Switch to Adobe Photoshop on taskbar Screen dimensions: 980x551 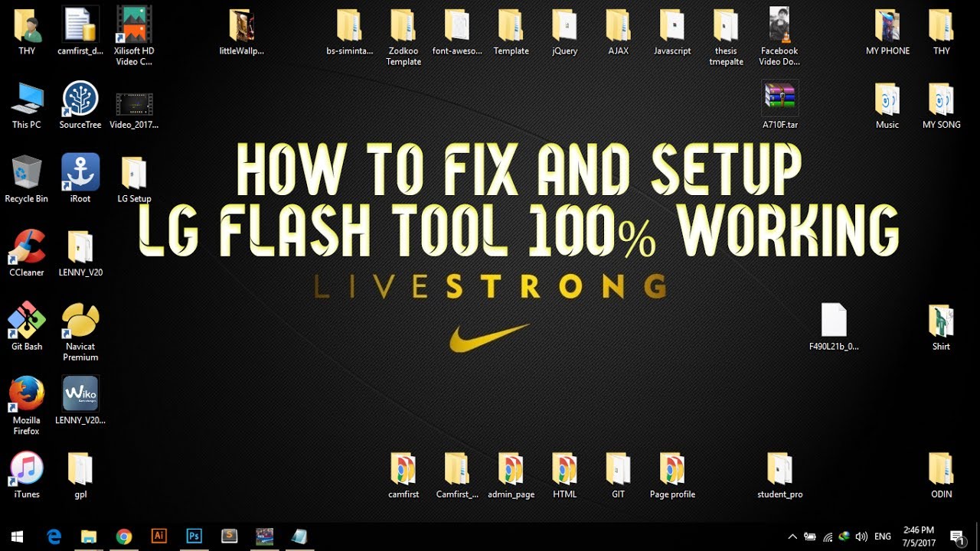pos(194,536)
